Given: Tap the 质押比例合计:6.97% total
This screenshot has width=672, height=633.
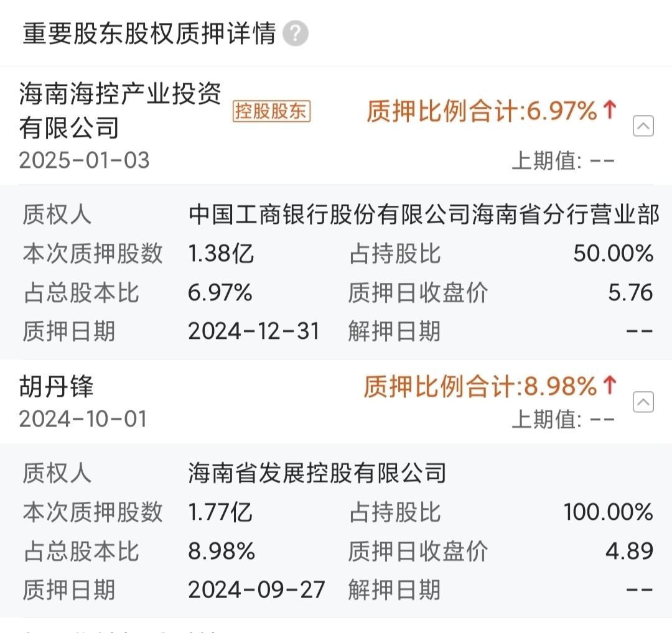Looking at the screenshot, I should coord(482,111).
